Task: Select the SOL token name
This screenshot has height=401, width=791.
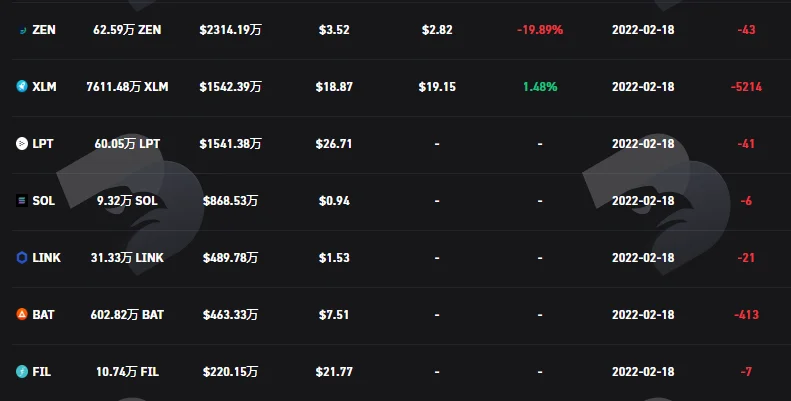Action: point(43,201)
